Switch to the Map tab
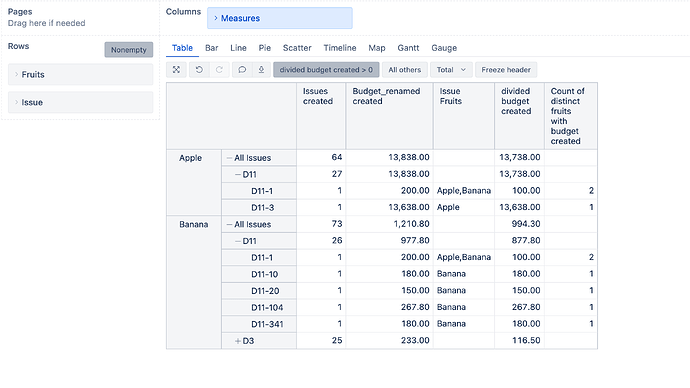The image size is (690, 388). click(x=377, y=48)
